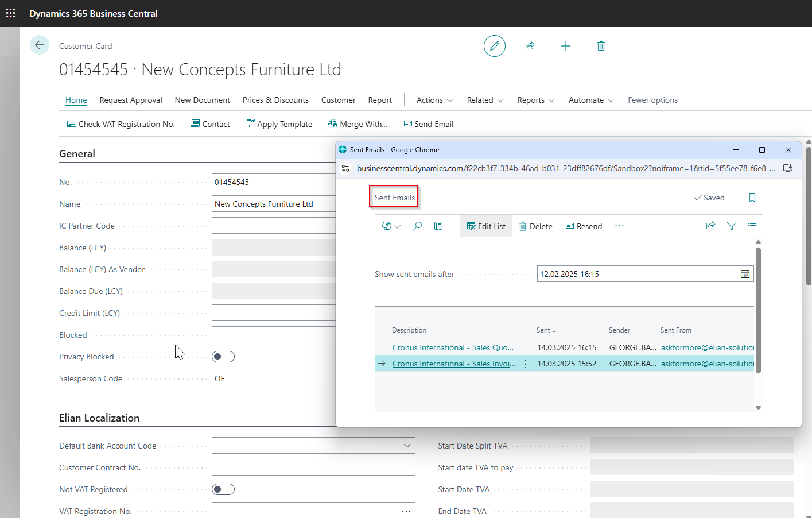Viewport: 812px width, 518px height.
Task: Select the Home tab
Action: click(x=76, y=100)
